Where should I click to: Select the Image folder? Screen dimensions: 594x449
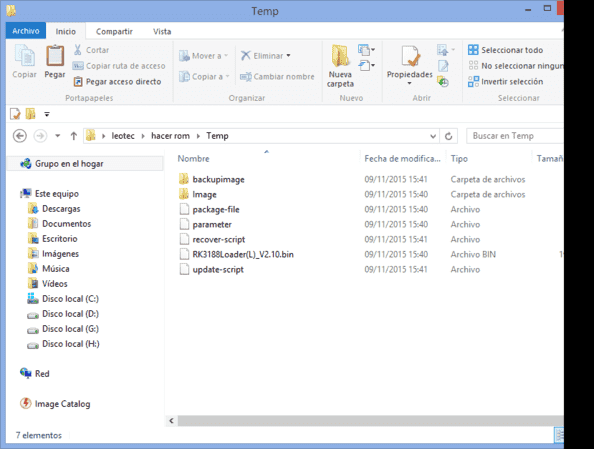click(x=205, y=195)
